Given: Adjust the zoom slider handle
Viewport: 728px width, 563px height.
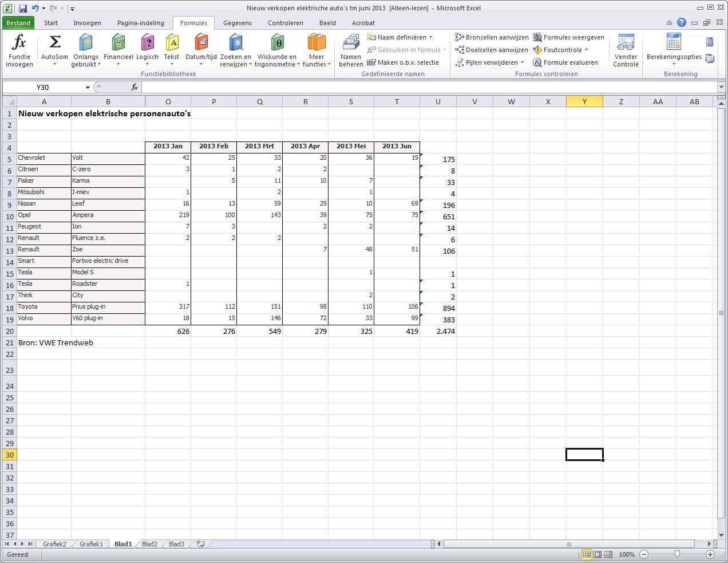Looking at the screenshot, I should pyautogui.click(x=677, y=554).
